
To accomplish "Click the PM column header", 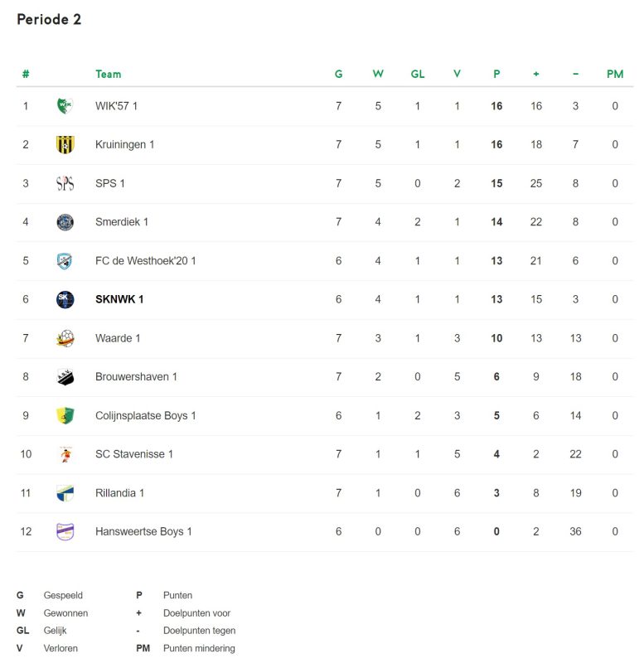I will click(615, 74).
